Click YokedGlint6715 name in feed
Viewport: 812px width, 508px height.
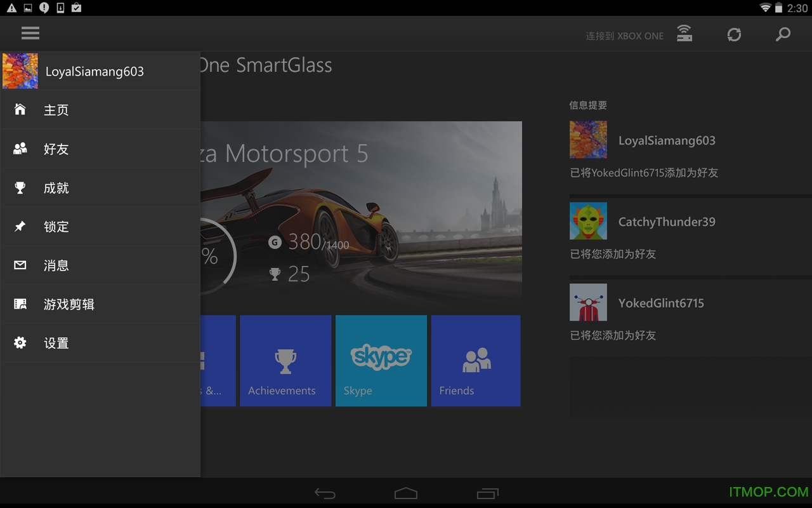click(x=661, y=304)
